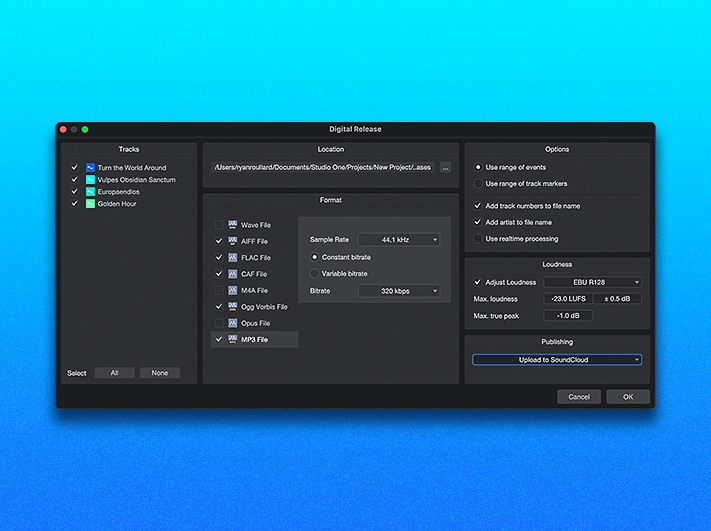Click the Turn the World Around name
Viewport: 711px width, 531px height.
pyautogui.click(x=132, y=168)
